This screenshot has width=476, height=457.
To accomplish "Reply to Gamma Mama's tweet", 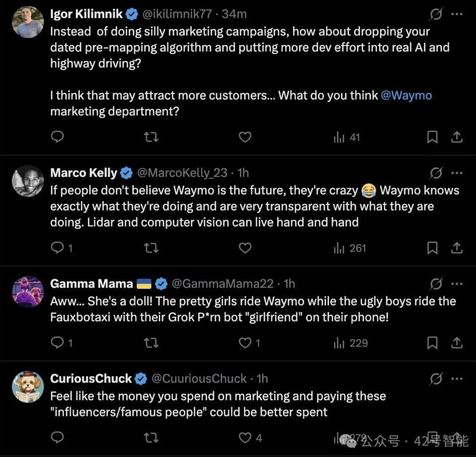I will click(x=57, y=343).
